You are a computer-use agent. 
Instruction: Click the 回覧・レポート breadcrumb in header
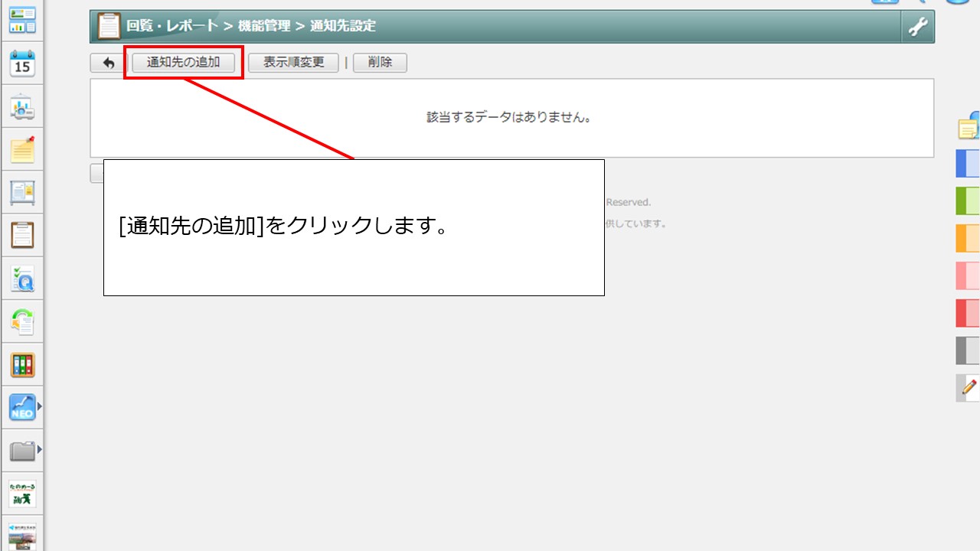[172, 26]
